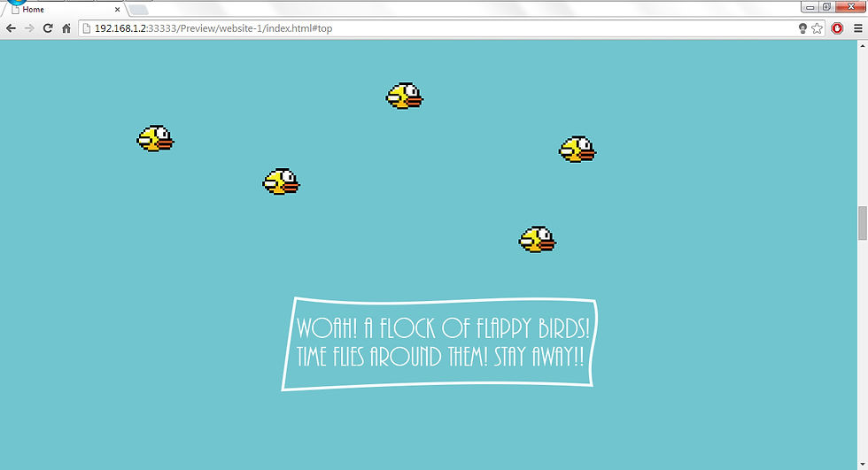Bookmark this page with the star icon

pyautogui.click(x=817, y=28)
